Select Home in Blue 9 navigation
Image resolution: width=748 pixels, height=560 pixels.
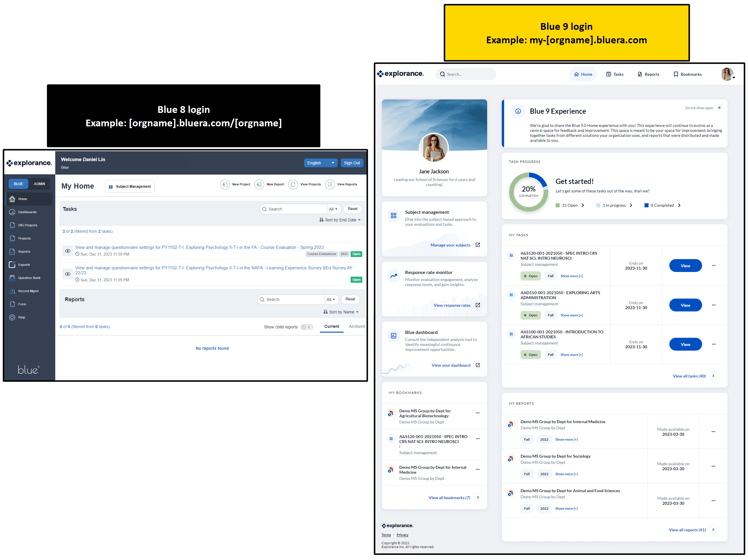[583, 74]
